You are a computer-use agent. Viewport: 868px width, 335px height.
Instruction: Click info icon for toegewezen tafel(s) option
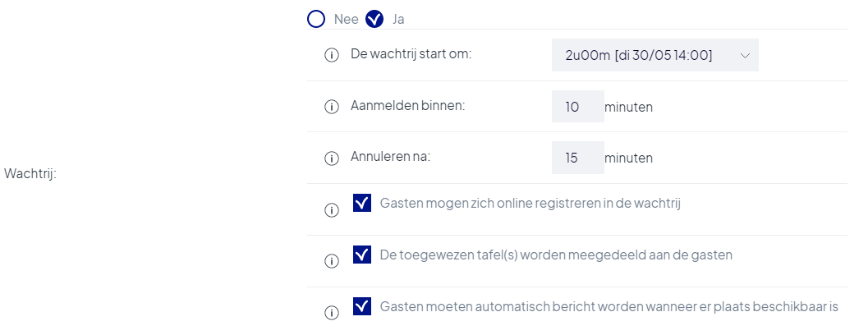(331, 261)
